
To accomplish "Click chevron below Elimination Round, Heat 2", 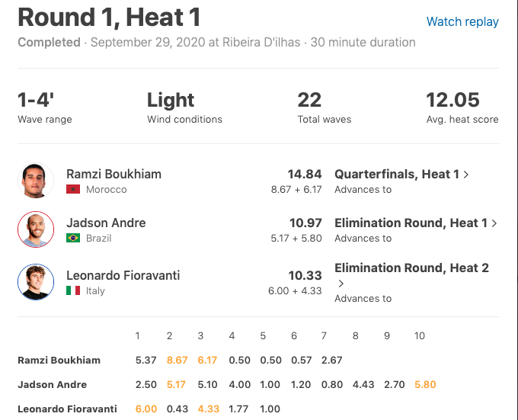I will point(341,284).
